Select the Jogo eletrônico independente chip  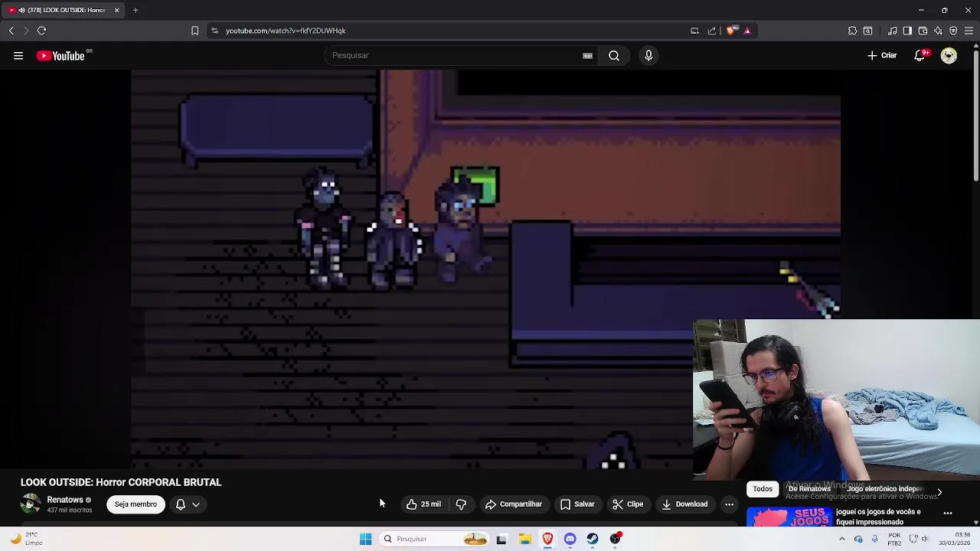pos(884,489)
